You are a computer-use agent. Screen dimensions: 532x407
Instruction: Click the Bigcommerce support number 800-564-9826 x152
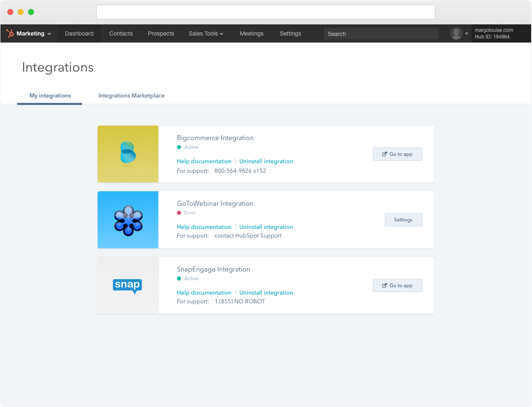point(240,171)
